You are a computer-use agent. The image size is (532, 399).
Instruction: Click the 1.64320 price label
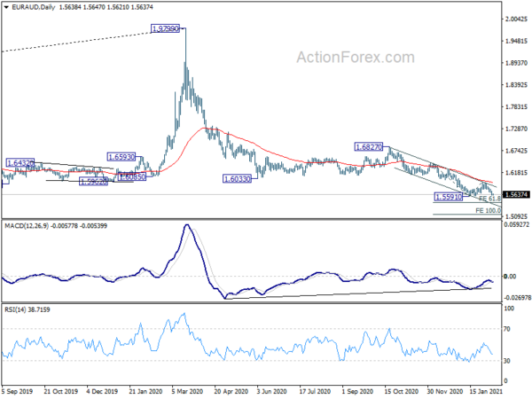pos(20,163)
